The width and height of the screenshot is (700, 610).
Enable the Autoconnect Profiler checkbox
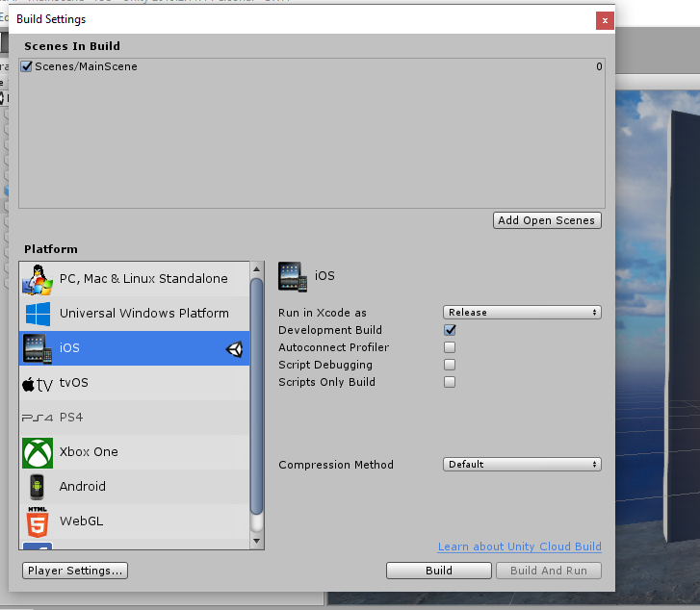pos(450,347)
